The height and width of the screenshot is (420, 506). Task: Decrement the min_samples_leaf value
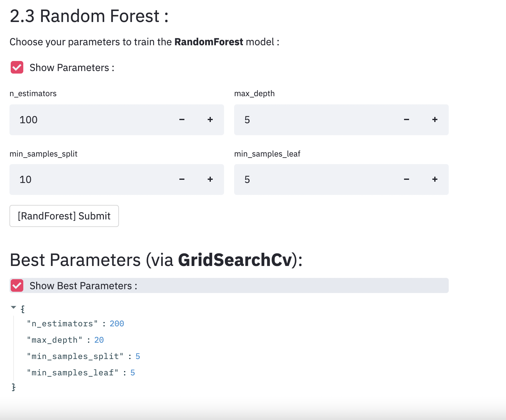(406, 180)
